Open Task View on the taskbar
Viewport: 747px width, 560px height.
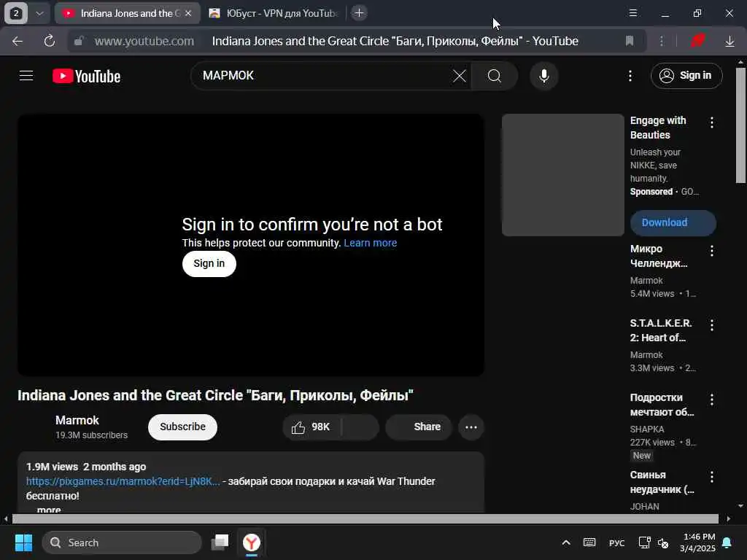coord(220,542)
